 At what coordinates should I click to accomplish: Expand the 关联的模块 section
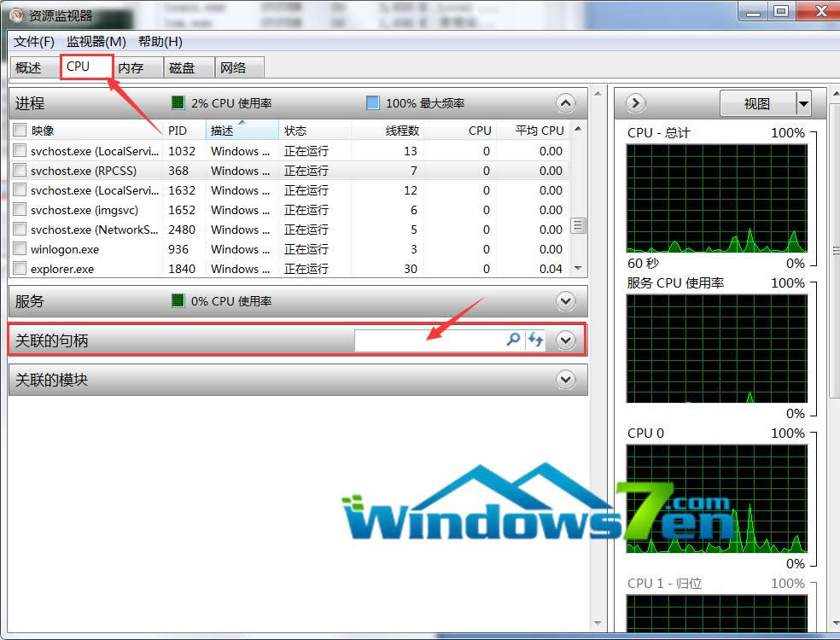click(x=565, y=380)
